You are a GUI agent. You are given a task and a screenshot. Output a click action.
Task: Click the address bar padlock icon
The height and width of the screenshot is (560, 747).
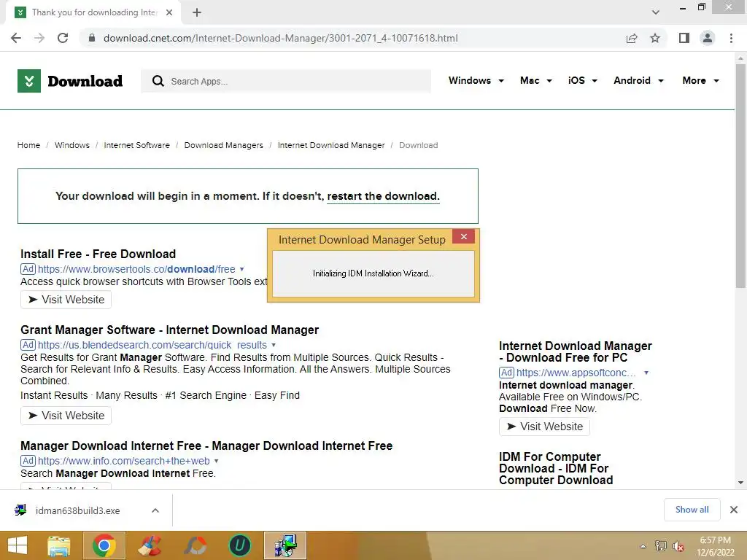click(x=92, y=38)
